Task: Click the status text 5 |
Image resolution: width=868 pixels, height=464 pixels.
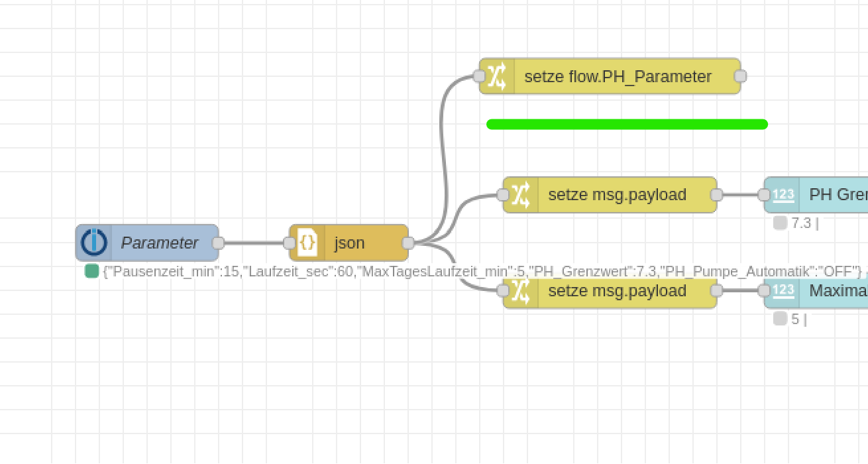Action: [799, 319]
